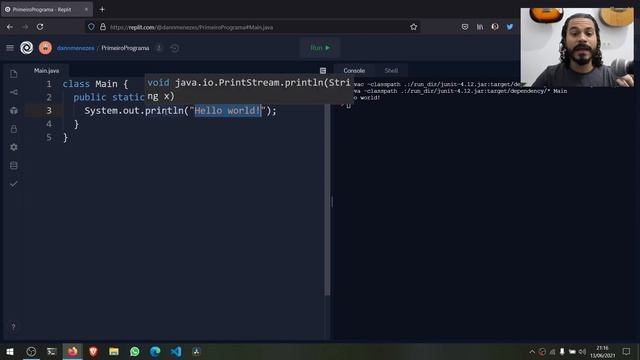This screenshot has width=640, height=360.
Task: Click the site security shield icon
Action: click(91, 27)
